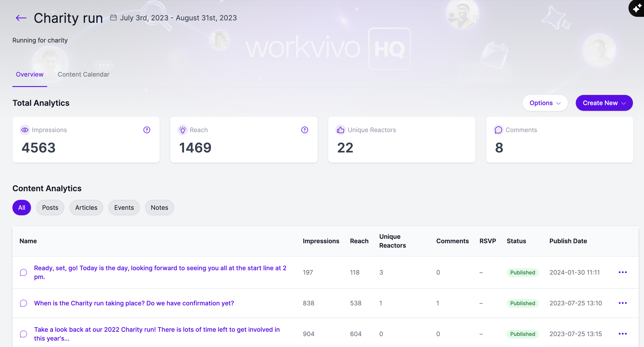Click the Charity run page title
The width and height of the screenshot is (644, 347).
click(68, 18)
